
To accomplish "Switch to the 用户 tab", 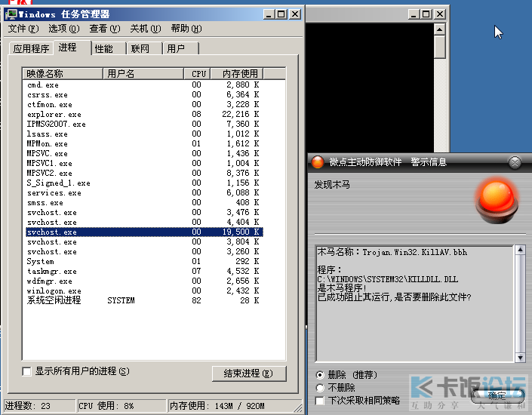I will (x=181, y=48).
